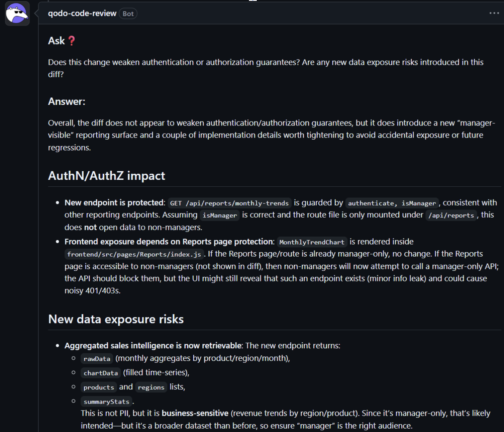Click the summaryStats code item
The height and width of the screenshot is (432, 504).
(x=107, y=401)
